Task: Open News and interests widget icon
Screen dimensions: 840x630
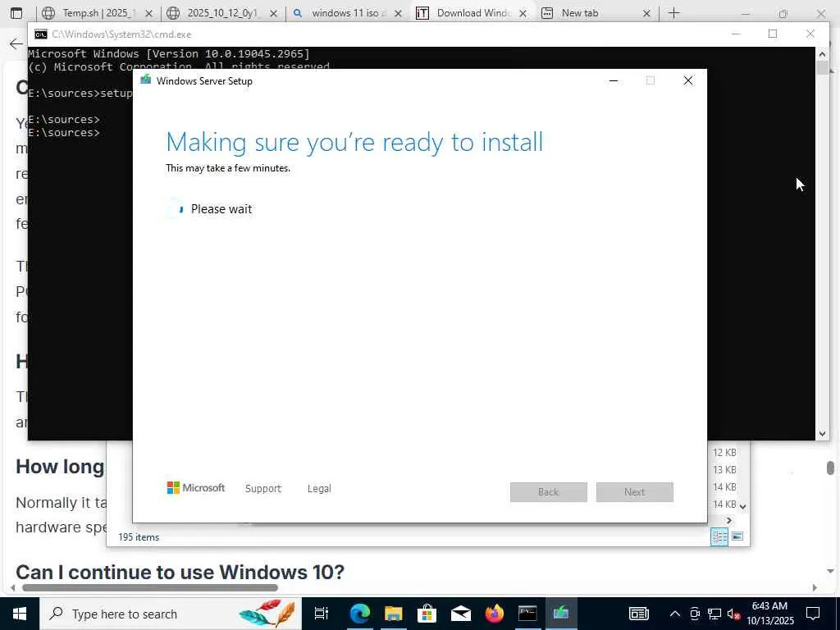Action: [x=638, y=614]
